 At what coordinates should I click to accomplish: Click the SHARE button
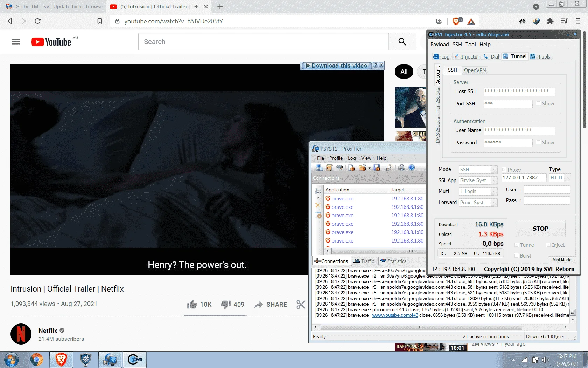[271, 304]
